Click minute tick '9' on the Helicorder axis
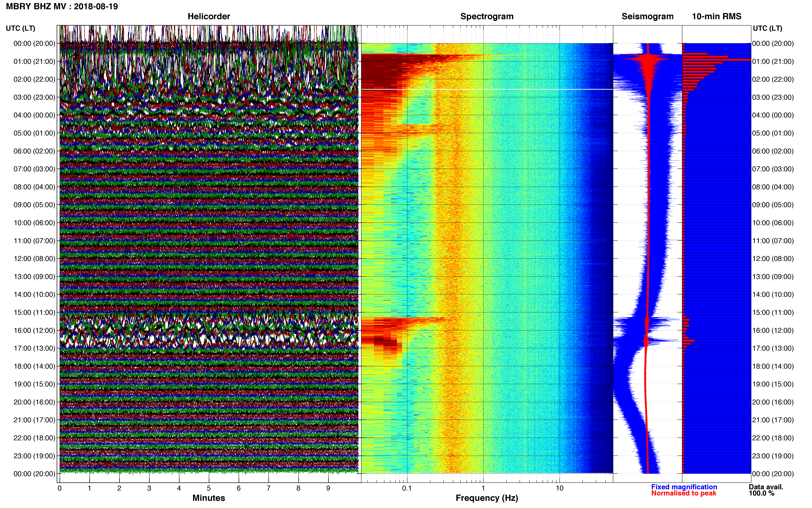 point(328,488)
